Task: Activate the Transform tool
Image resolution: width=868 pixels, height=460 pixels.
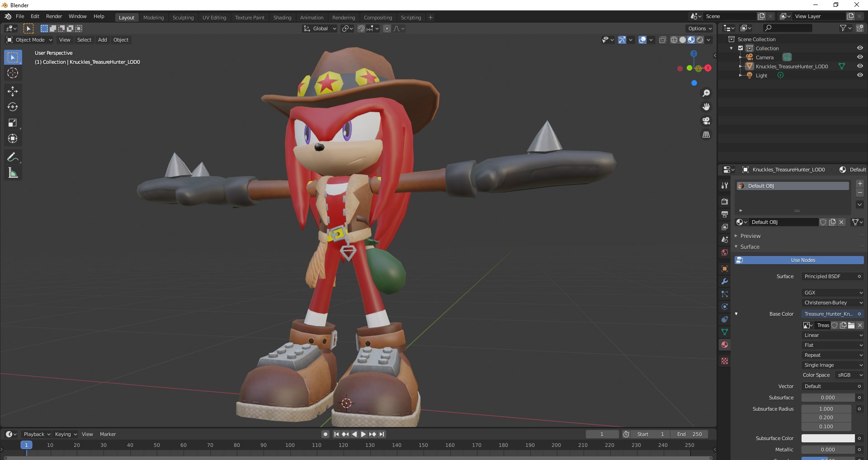Action: (13, 139)
